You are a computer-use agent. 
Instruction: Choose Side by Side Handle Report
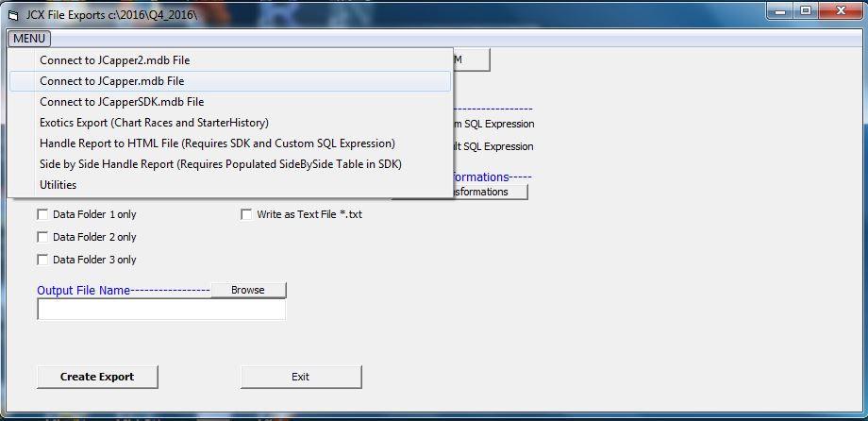[x=230, y=164]
